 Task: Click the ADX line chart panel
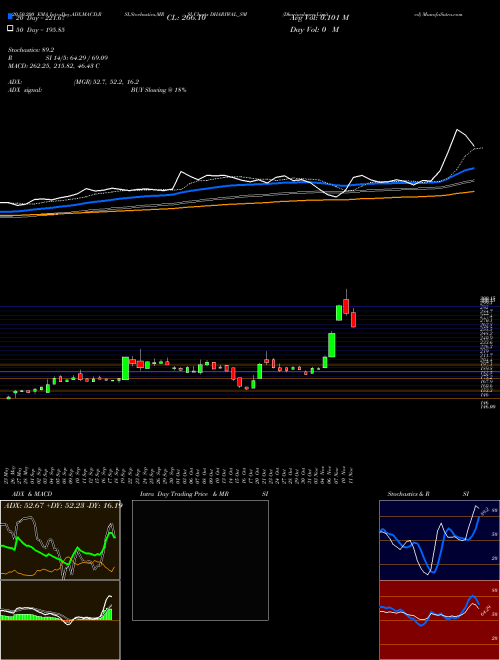(x=60, y=540)
